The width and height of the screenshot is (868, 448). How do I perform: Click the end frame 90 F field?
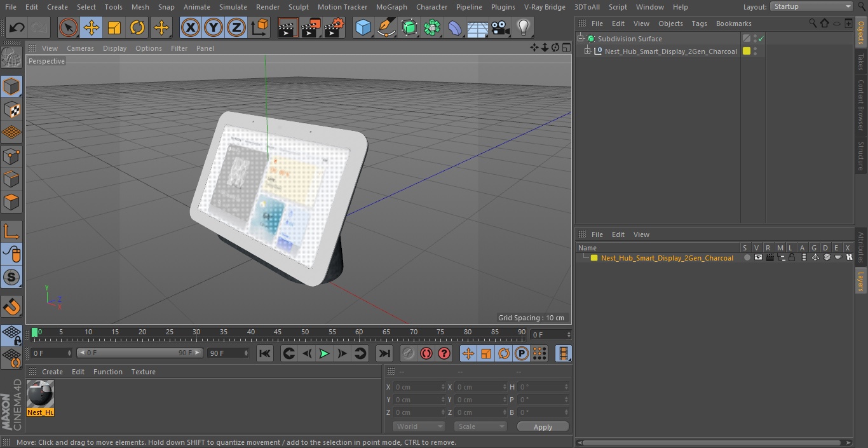227,353
